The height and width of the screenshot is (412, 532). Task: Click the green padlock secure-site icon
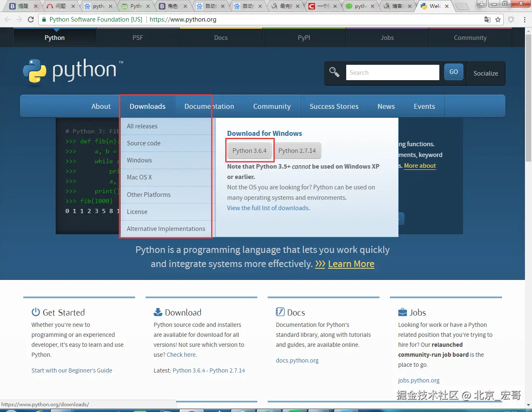(x=44, y=20)
